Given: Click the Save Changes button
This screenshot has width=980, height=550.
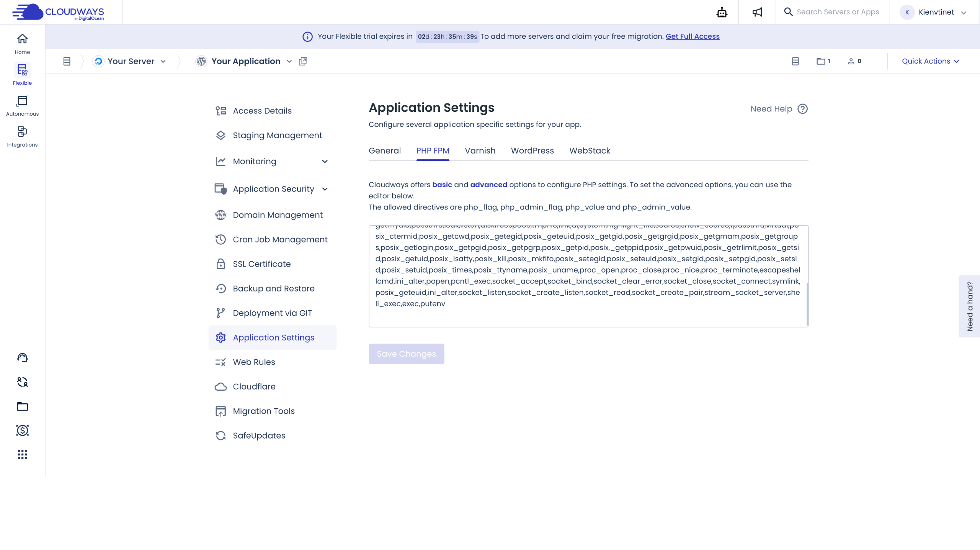Looking at the screenshot, I should 406,354.
